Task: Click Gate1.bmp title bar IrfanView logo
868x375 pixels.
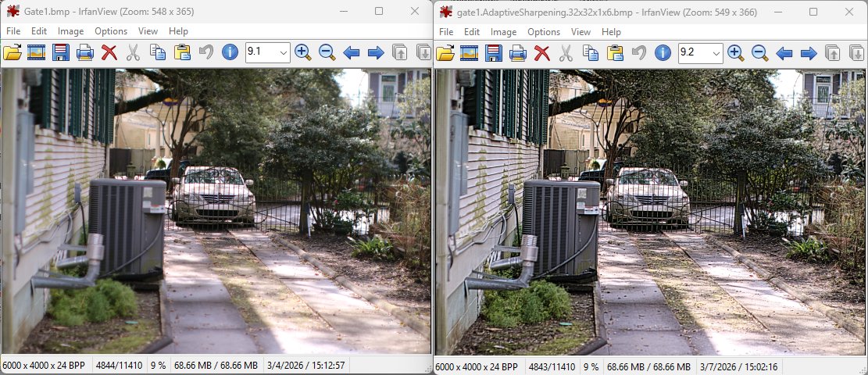Action: pyautogui.click(x=13, y=11)
